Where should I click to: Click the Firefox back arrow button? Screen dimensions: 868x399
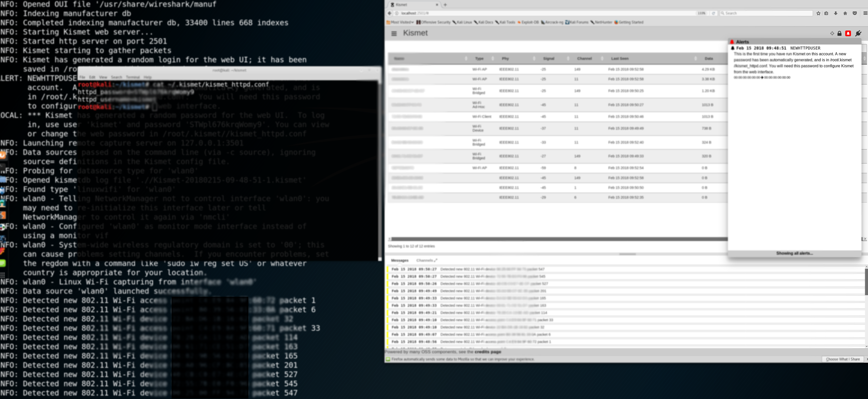pyautogui.click(x=389, y=13)
